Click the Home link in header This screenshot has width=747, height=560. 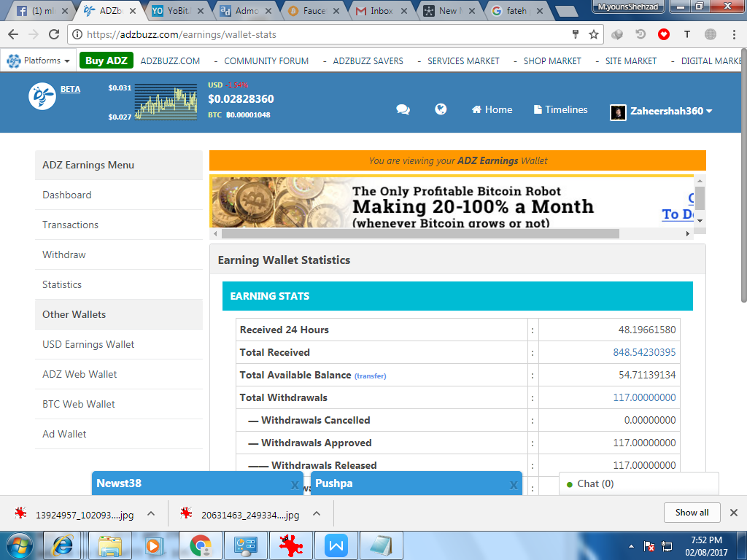[492, 109]
